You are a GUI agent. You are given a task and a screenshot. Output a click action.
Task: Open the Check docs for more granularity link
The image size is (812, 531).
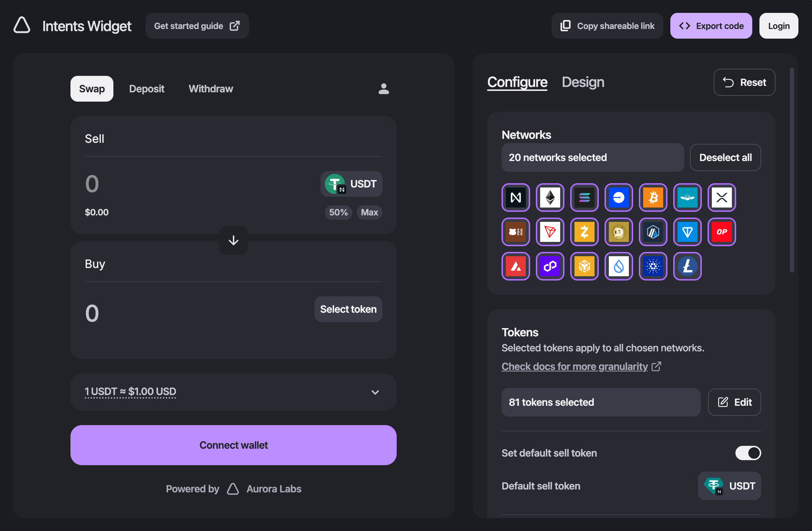(574, 366)
